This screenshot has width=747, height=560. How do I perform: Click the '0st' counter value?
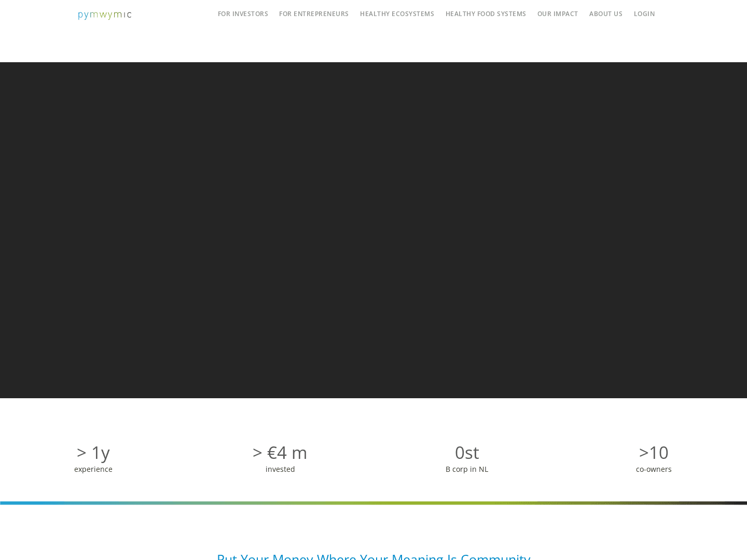467,453
